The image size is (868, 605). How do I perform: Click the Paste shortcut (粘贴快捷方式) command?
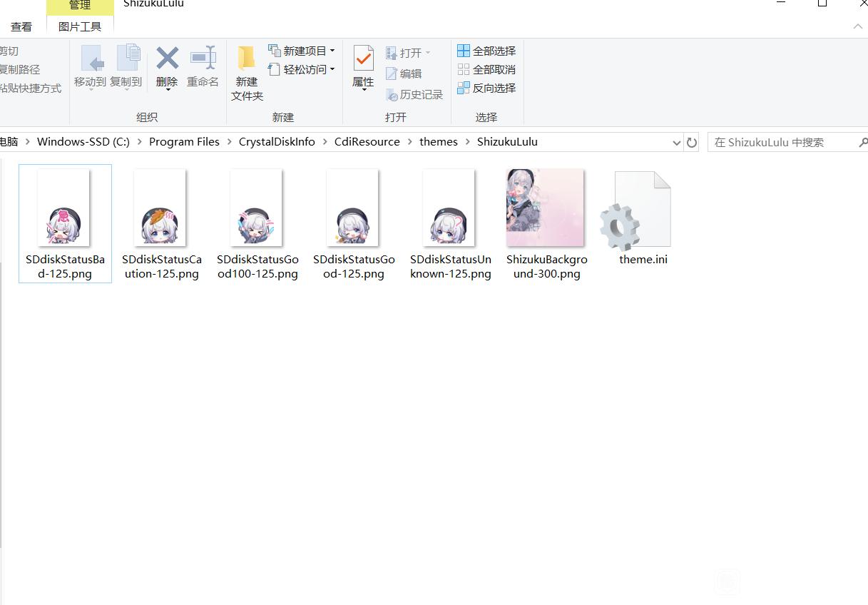coord(31,88)
